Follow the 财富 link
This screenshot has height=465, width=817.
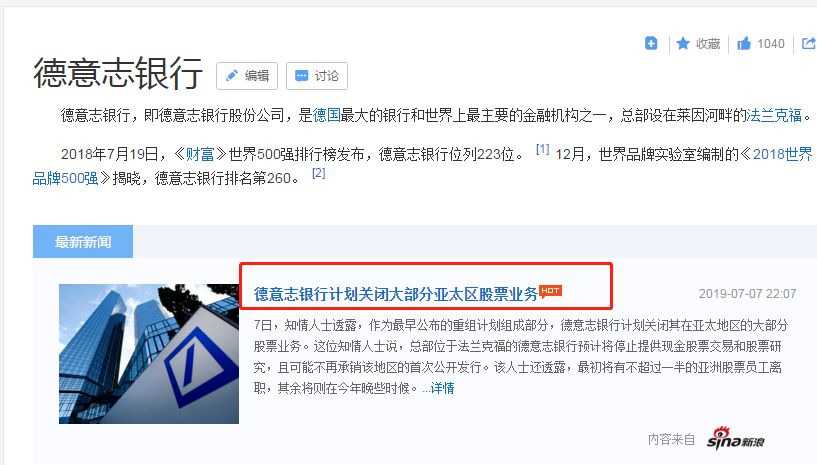point(200,154)
